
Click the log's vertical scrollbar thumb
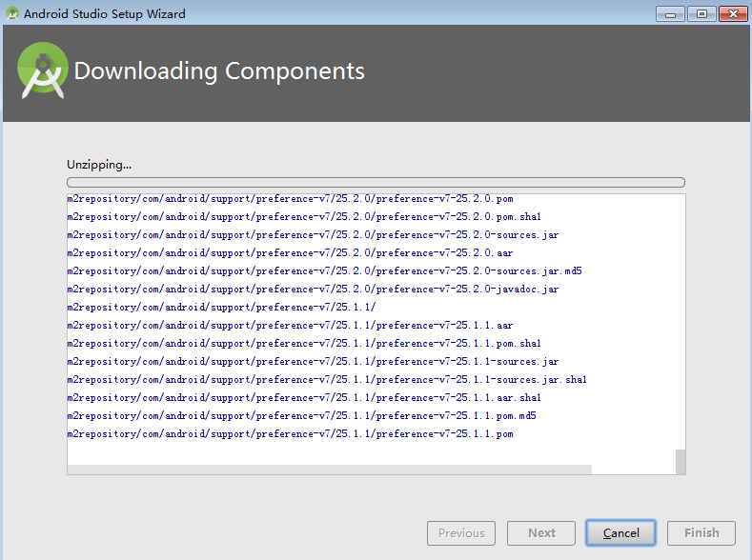681,461
